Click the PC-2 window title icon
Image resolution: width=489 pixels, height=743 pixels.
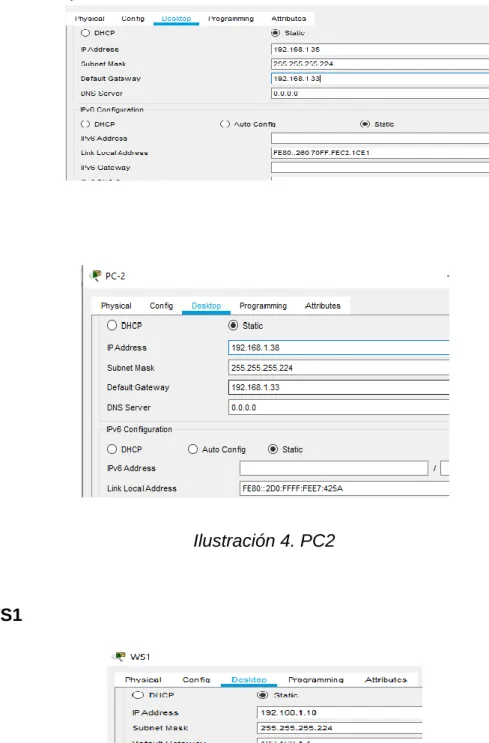pos(95,275)
